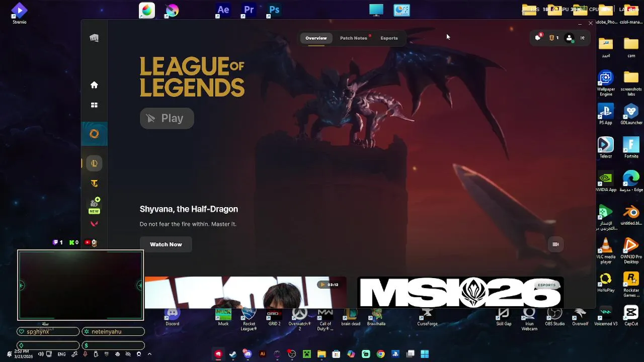644x362 pixels.
Task: Open Chrome in the taskbar
Action: tap(380, 354)
